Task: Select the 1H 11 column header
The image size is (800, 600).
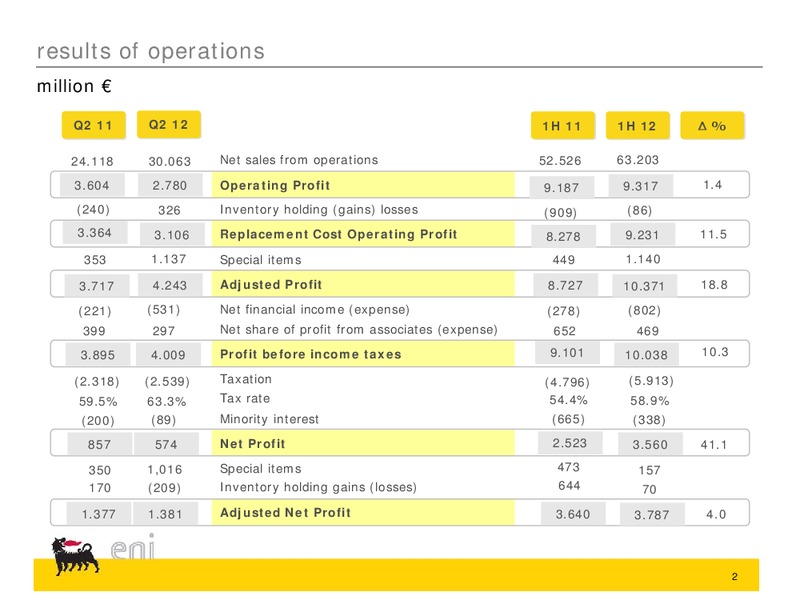Action: [x=562, y=126]
